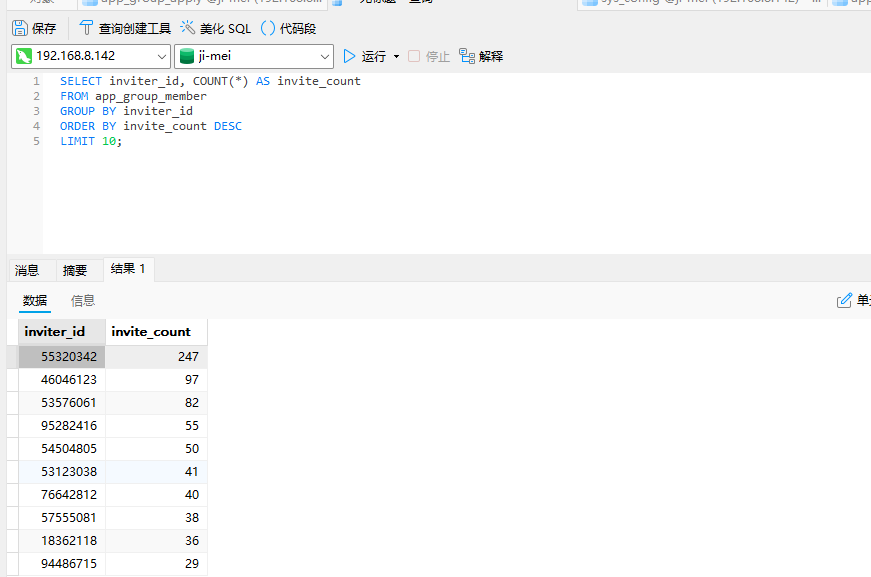
Task: Expand the Run (运行) options arrow
Action: 396,57
